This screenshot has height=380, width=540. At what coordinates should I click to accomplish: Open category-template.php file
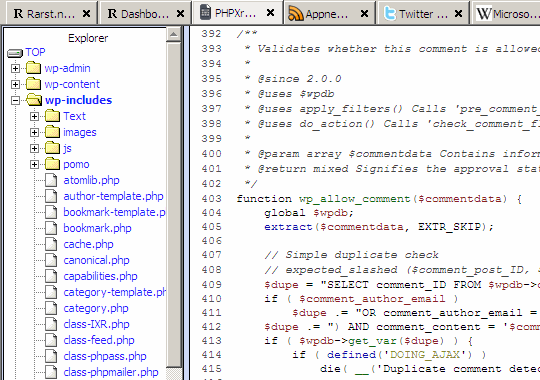tap(114, 292)
